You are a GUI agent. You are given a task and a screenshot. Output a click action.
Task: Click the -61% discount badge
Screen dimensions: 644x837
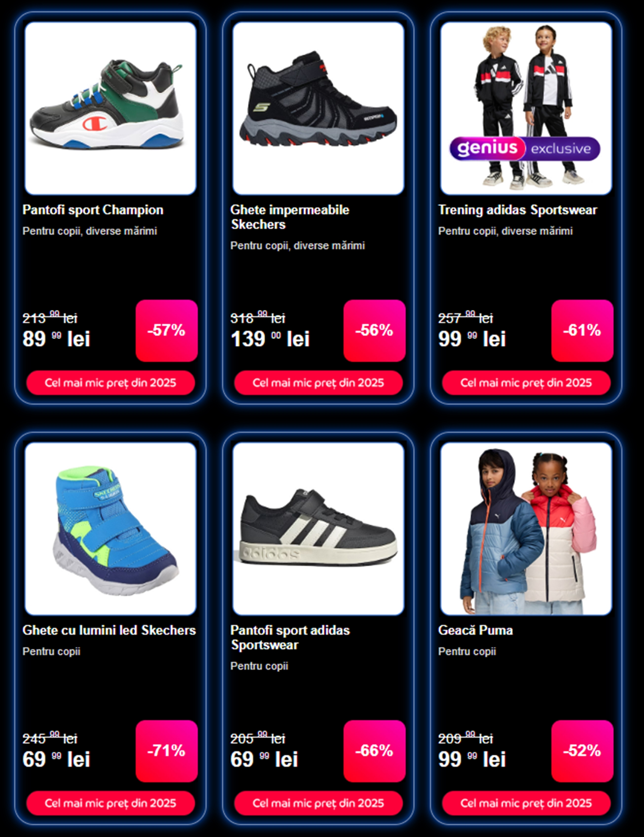pyautogui.click(x=582, y=330)
